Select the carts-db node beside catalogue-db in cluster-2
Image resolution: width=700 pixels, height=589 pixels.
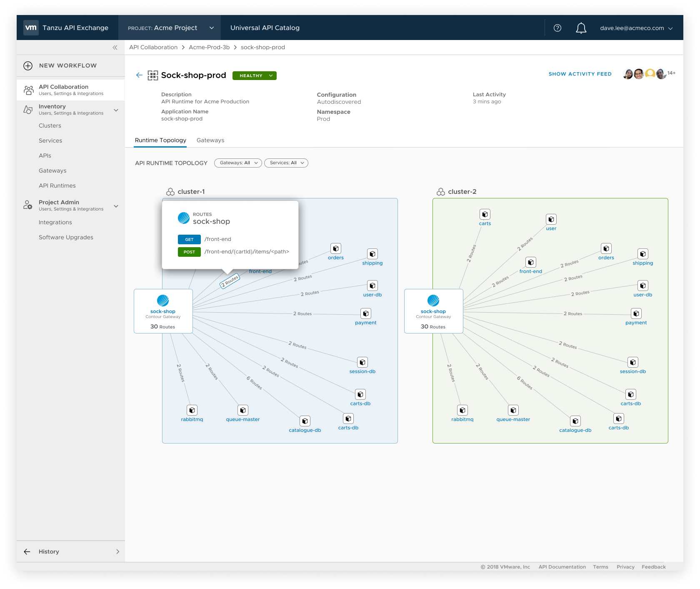tap(619, 419)
